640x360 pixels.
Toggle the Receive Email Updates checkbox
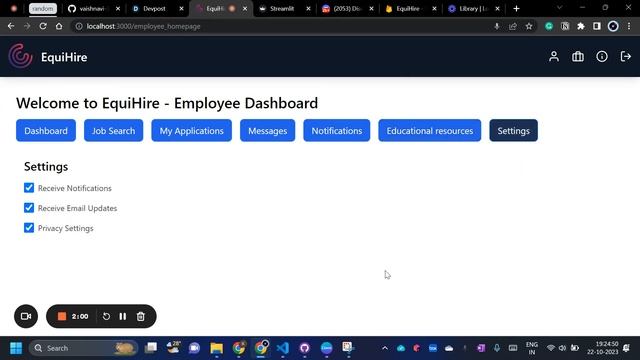click(29, 208)
